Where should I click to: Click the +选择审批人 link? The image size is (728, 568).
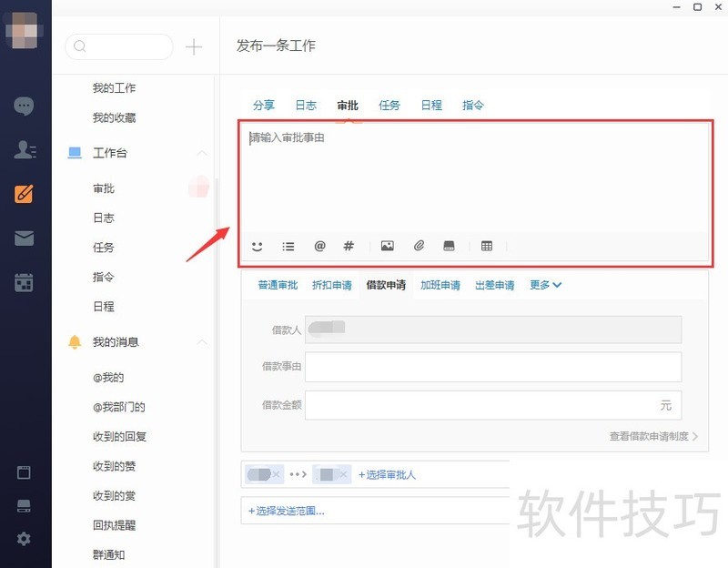[387, 474]
